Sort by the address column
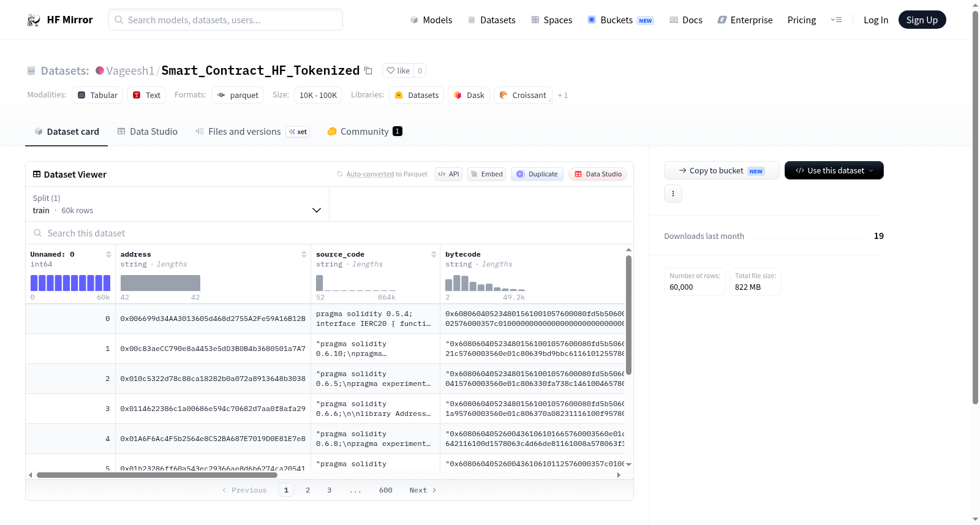The image size is (980, 525). coord(304,254)
